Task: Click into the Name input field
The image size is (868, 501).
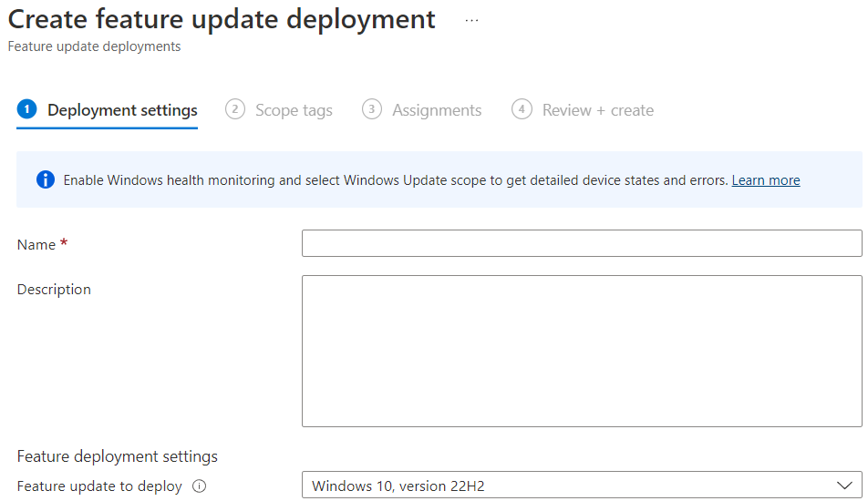Action: point(582,243)
